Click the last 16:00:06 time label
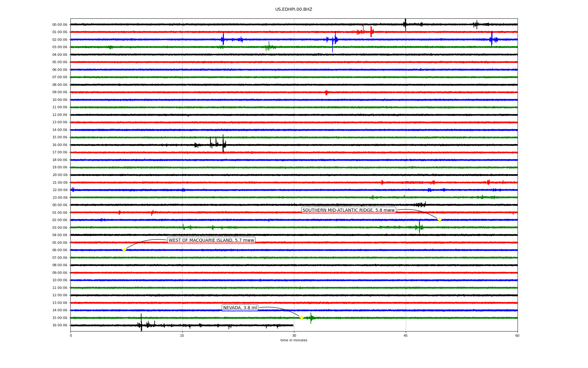The image size is (588, 368). point(60,325)
